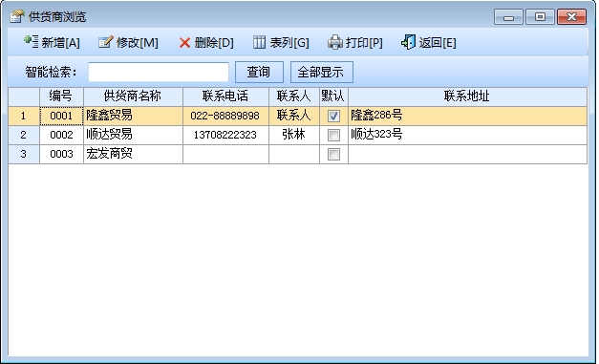Maximize the 供货商浏览 window

pos(540,17)
